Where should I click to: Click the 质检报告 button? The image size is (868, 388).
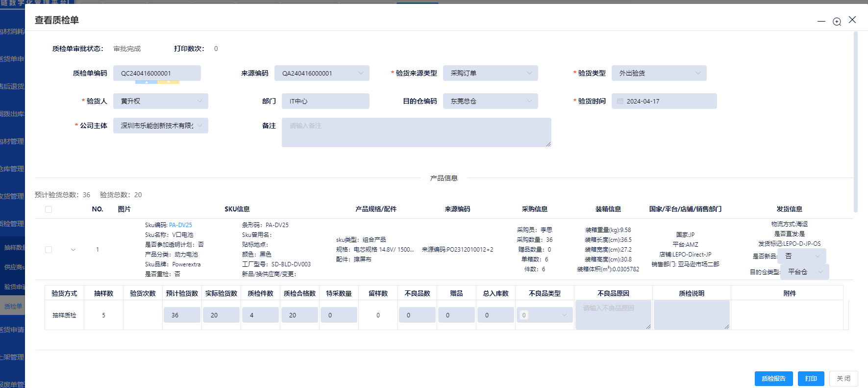pyautogui.click(x=773, y=379)
